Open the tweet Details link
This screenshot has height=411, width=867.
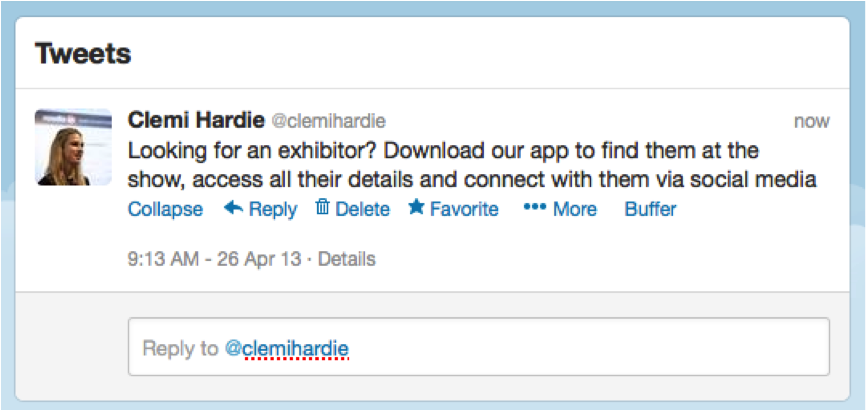coord(346,259)
